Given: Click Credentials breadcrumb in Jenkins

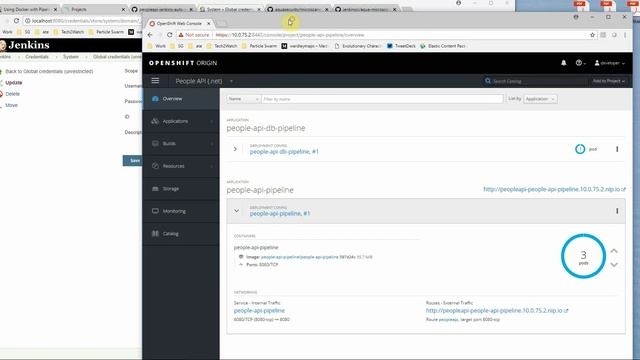Looking at the screenshot, I should tap(37, 57).
